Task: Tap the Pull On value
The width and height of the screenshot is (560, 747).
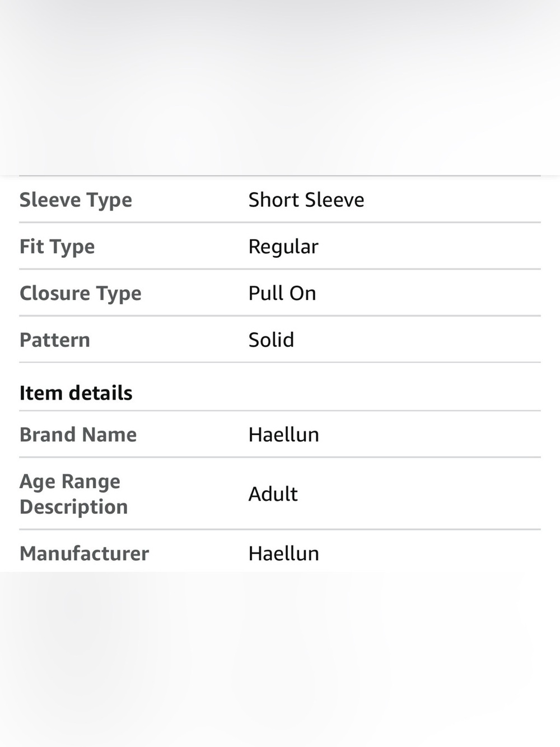Action: point(282,293)
